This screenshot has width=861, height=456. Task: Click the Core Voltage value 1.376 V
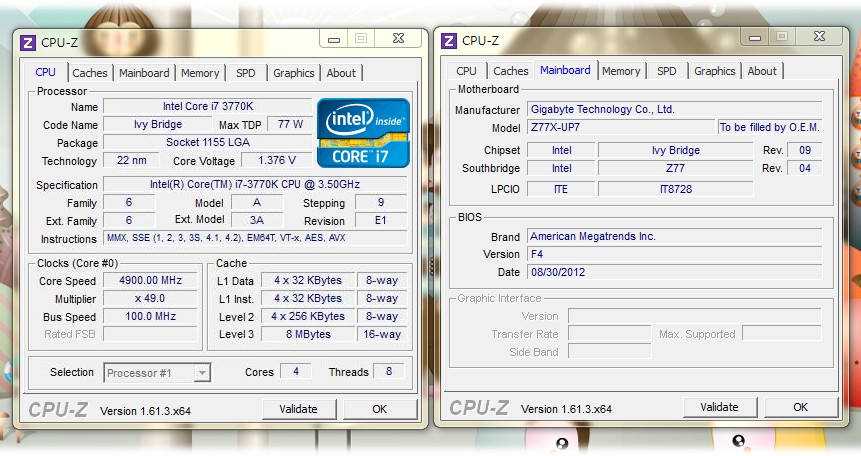pyautogui.click(x=277, y=160)
